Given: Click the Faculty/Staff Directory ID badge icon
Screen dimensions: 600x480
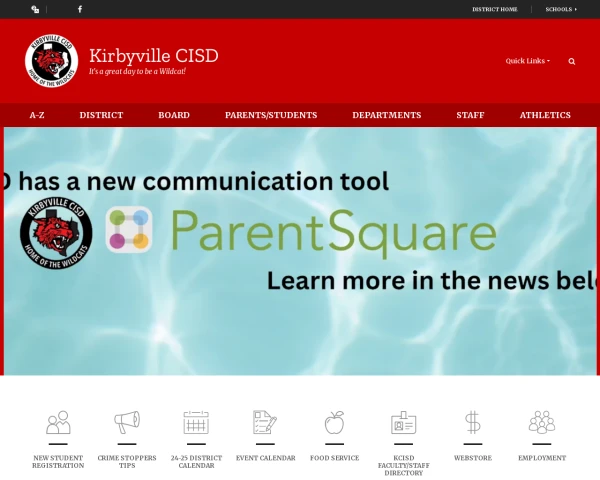Looking at the screenshot, I should click(404, 422).
